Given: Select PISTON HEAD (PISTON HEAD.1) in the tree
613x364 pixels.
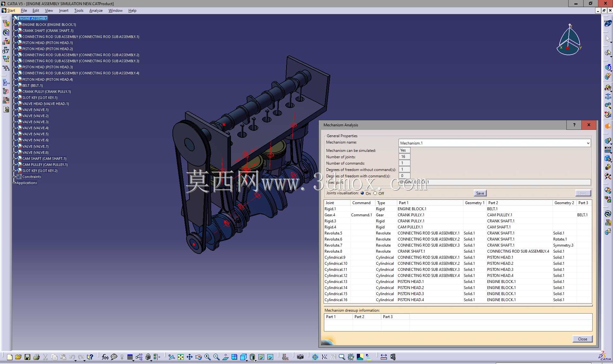Looking at the screenshot, I should point(48,43).
